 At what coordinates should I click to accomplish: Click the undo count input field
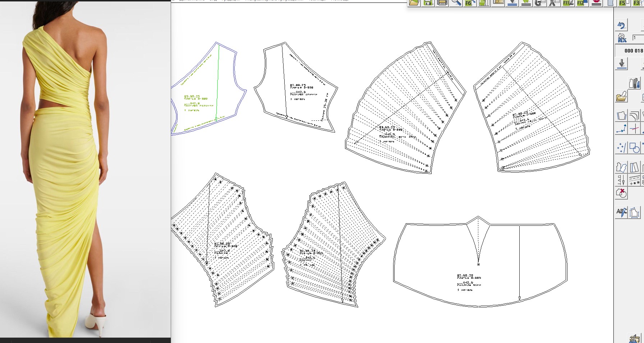point(638,38)
